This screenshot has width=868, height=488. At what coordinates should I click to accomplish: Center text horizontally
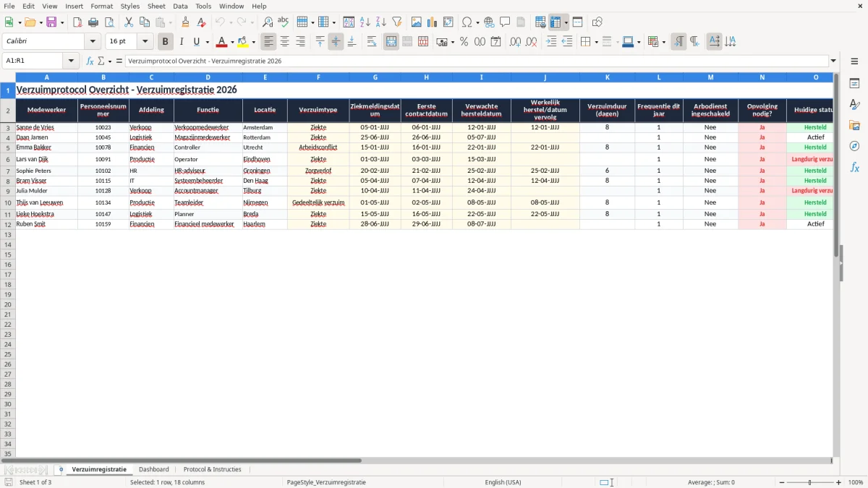pyautogui.click(x=285, y=42)
